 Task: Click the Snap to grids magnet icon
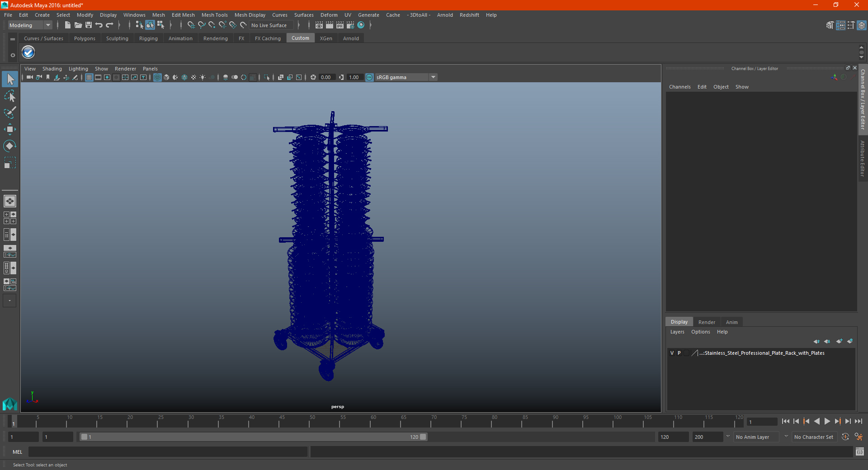(x=191, y=25)
